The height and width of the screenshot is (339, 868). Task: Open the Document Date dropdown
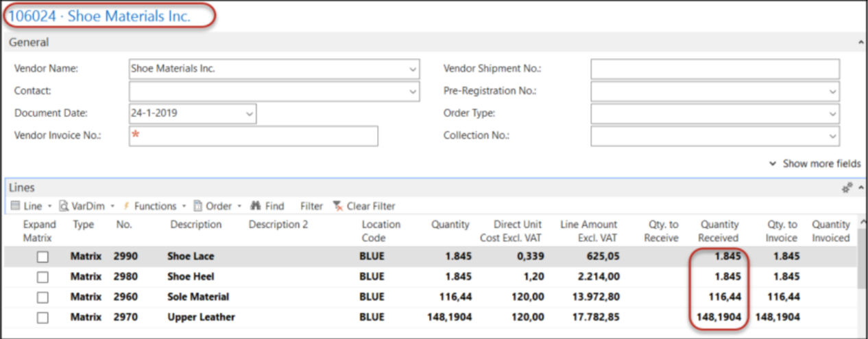coord(249,114)
